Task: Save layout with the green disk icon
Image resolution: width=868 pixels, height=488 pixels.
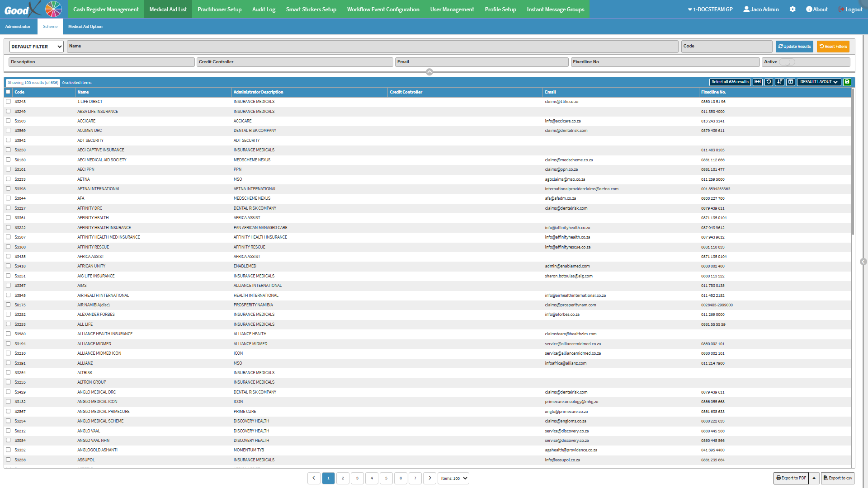Action: [847, 82]
